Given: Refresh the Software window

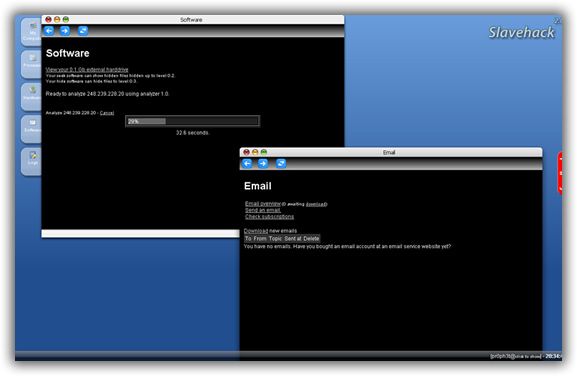Looking at the screenshot, I should coord(83,31).
